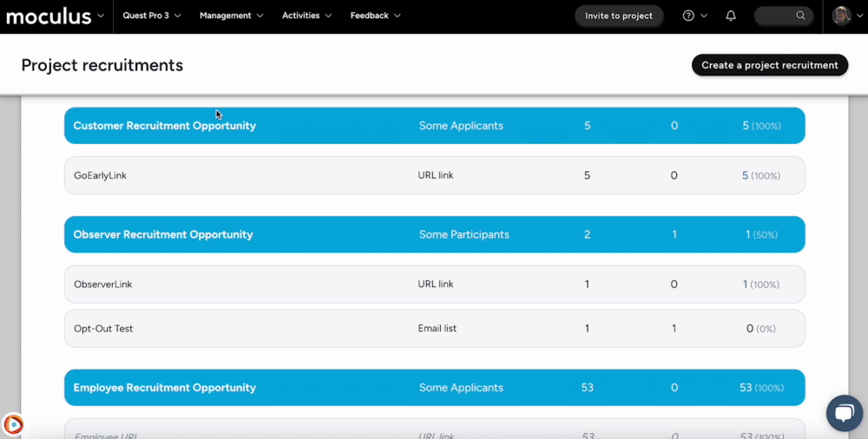Click Create a project recruitment button

769,65
